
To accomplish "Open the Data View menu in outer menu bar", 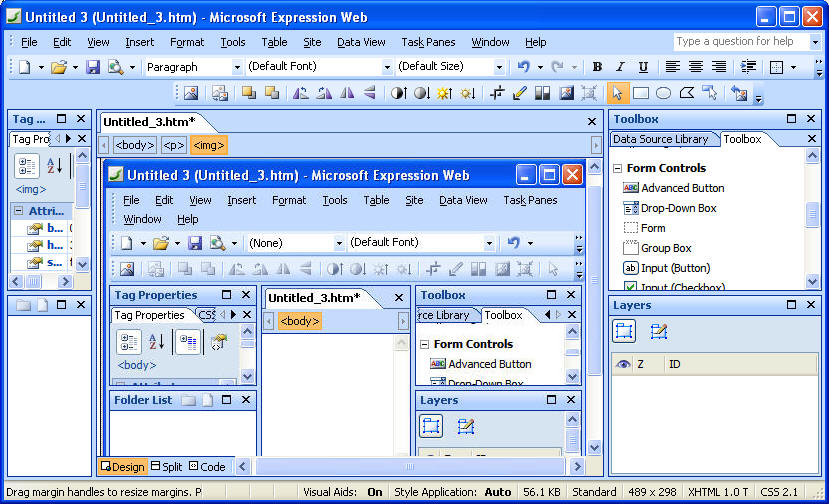I will (x=361, y=42).
